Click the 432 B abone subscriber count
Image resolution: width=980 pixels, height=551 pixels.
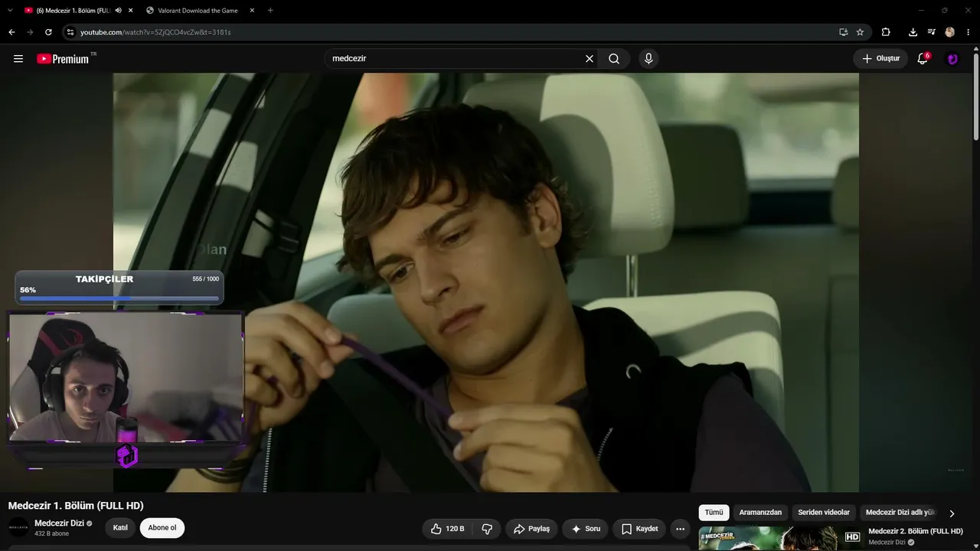click(x=51, y=533)
